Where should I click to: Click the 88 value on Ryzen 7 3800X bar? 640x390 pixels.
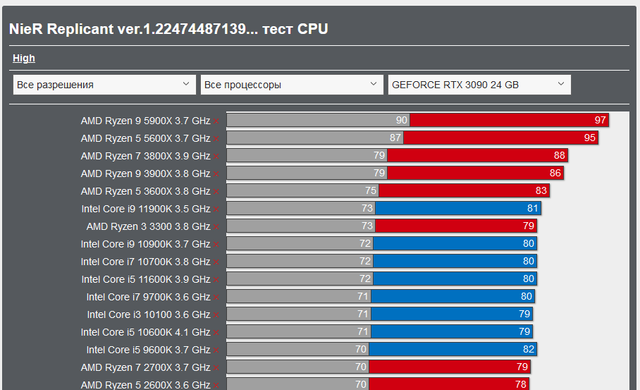559,155
